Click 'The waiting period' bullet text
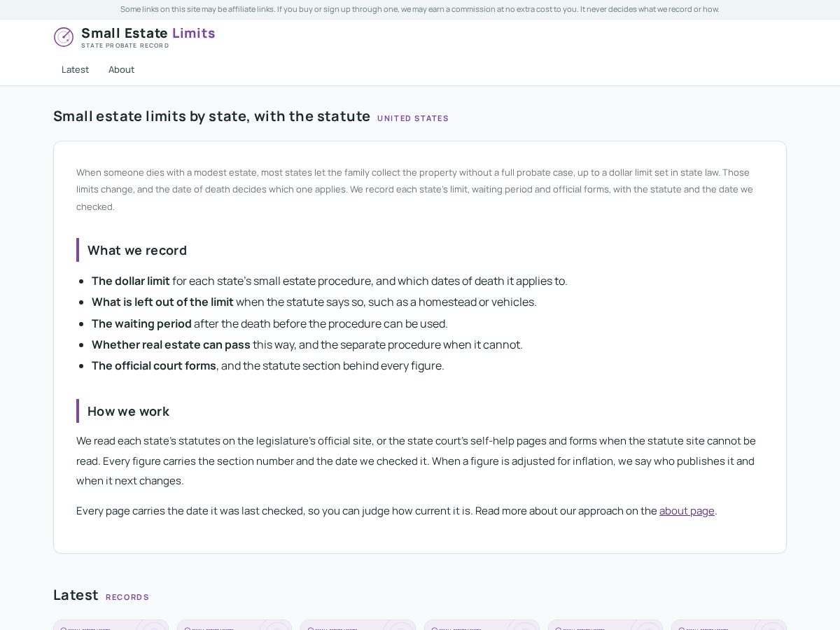 (141, 323)
